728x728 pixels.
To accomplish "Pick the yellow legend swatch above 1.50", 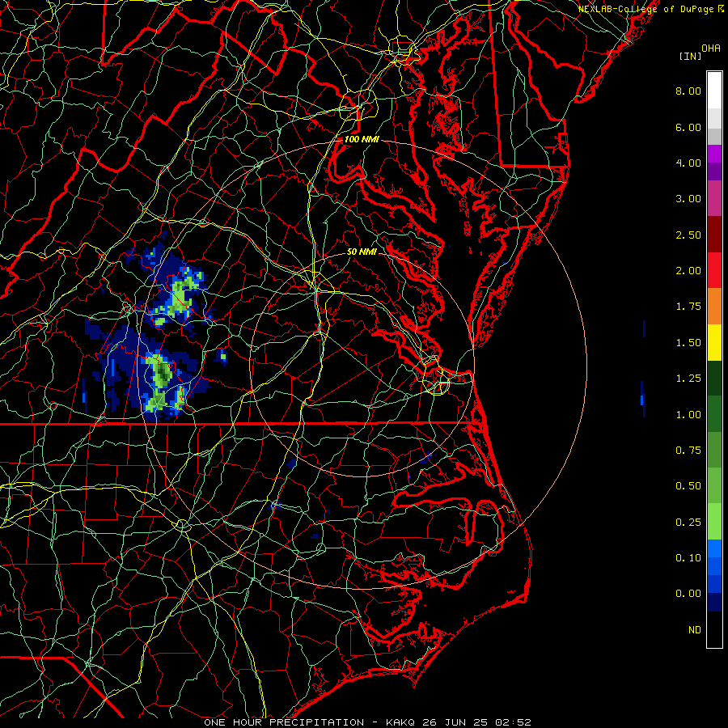I will [x=714, y=342].
